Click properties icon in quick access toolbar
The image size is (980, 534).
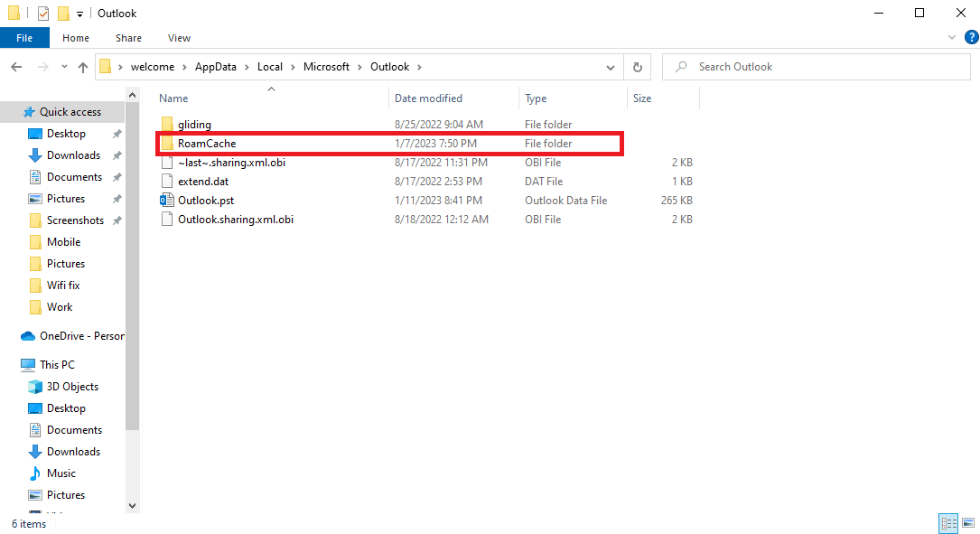pyautogui.click(x=43, y=14)
